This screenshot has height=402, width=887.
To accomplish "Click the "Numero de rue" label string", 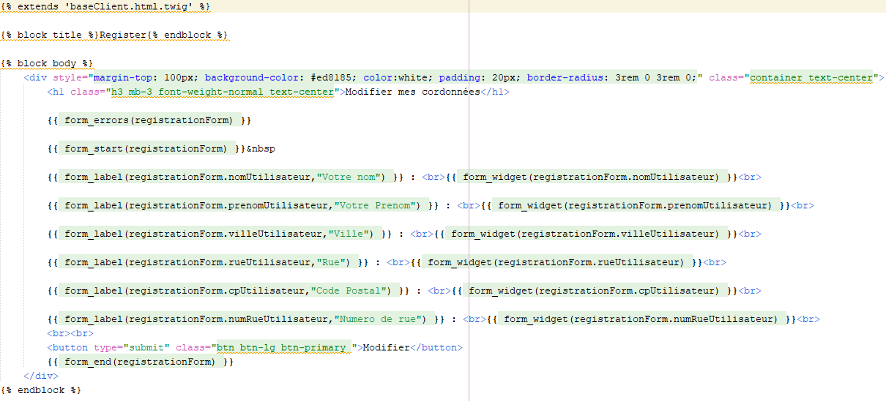I will [380, 319].
